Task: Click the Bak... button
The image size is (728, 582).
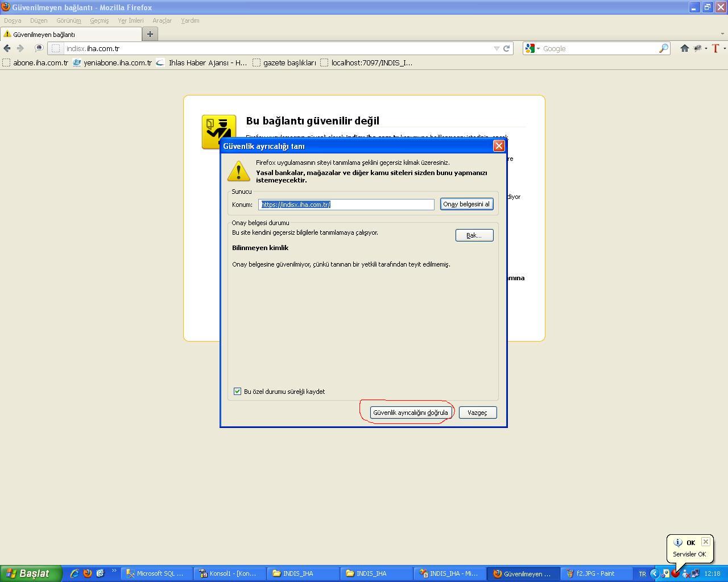Action: [474, 235]
